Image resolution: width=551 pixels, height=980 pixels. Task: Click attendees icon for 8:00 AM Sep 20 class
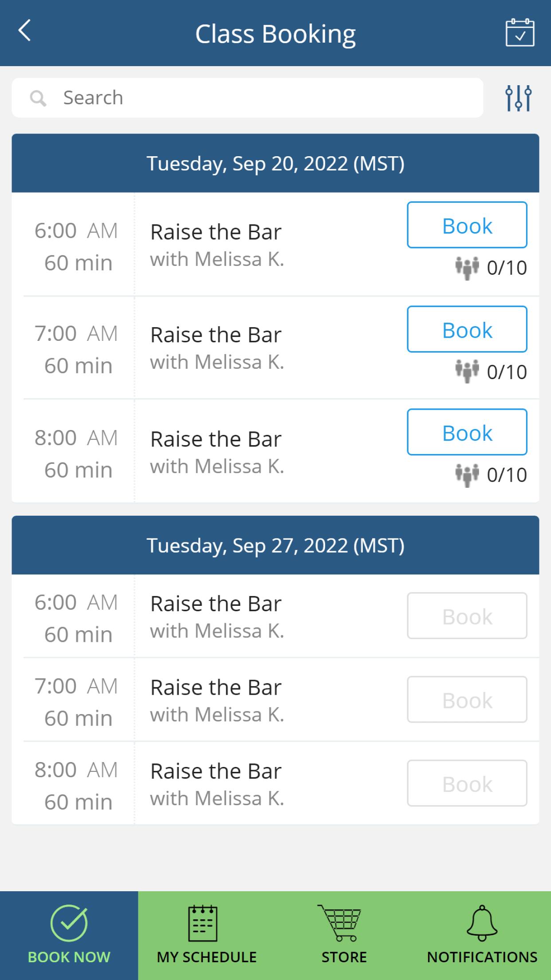click(467, 475)
